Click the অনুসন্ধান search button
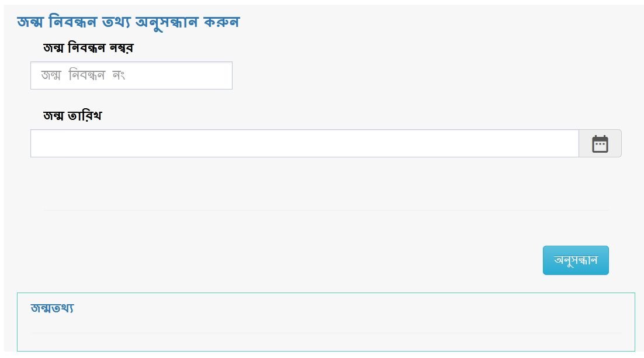 [x=576, y=260]
